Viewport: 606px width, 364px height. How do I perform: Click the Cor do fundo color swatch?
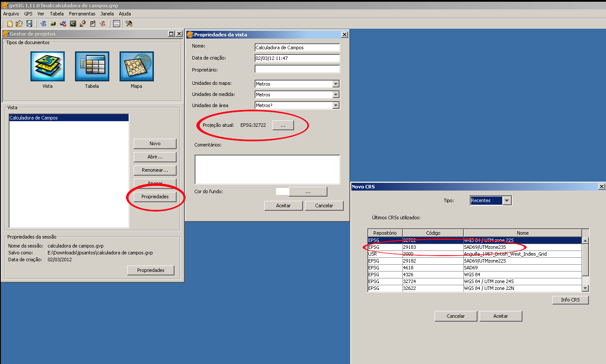pyautogui.click(x=282, y=191)
